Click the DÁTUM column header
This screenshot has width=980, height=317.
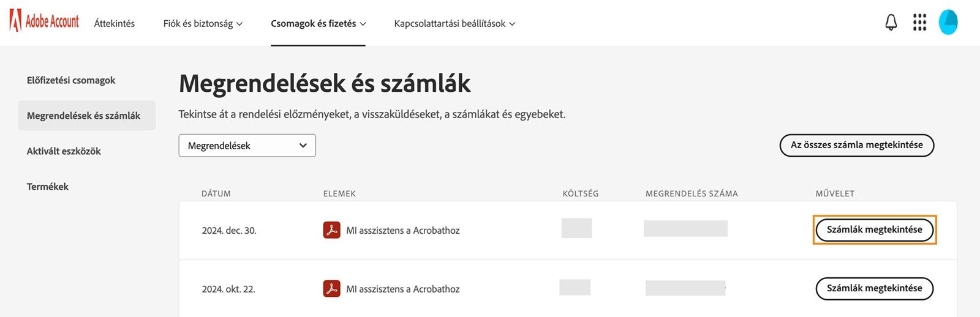coord(216,193)
